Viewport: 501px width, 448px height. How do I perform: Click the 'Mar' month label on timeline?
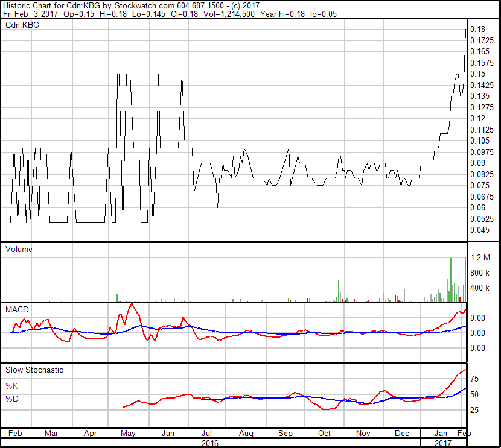pyautogui.click(x=51, y=433)
